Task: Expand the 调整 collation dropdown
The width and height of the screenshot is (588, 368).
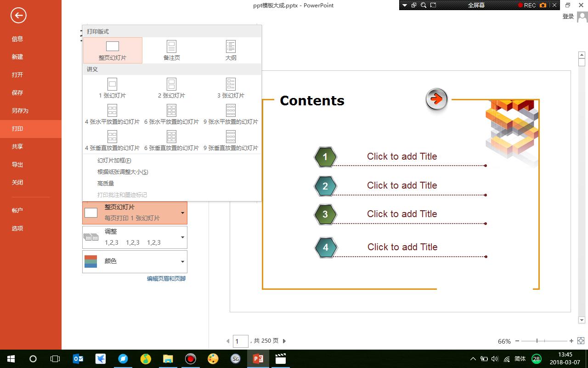Action: pyautogui.click(x=135, y=237)
